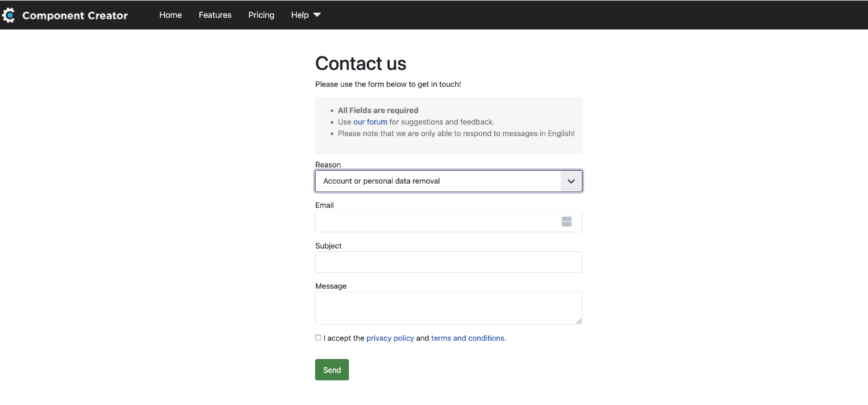Open the terms and conditions link

click(x=467, y=338)
